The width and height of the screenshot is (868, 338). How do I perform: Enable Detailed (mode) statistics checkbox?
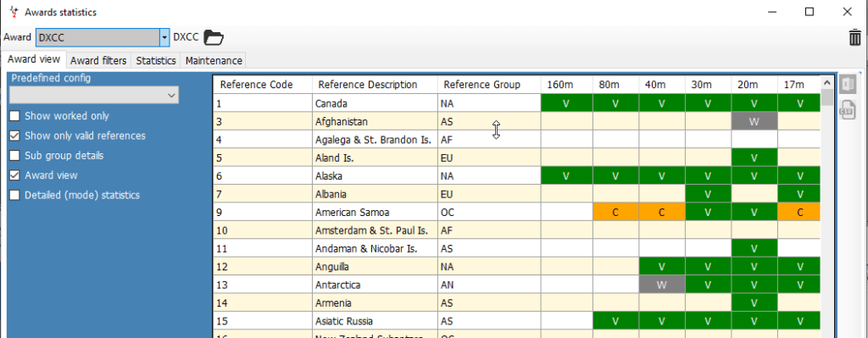point(14,195)
